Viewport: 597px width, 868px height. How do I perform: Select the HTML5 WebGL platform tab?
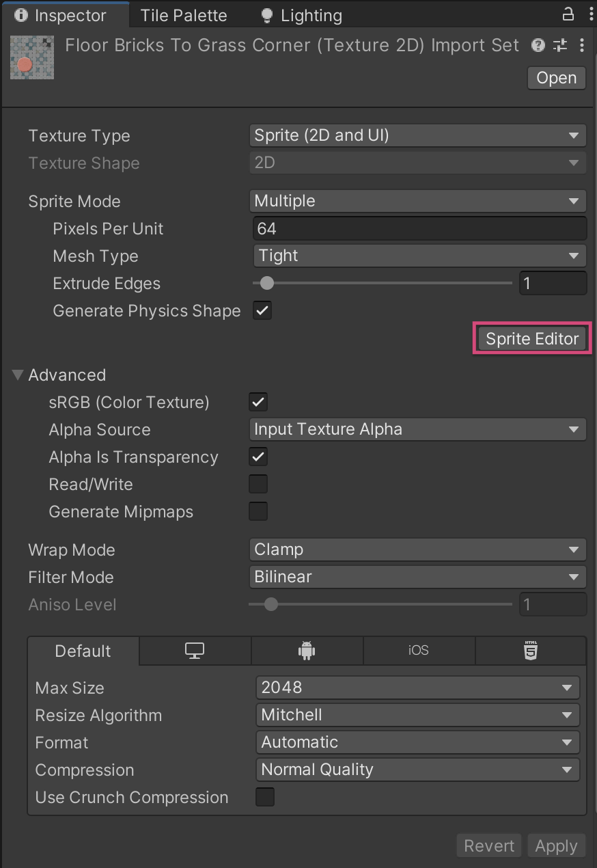click(530, 651)
